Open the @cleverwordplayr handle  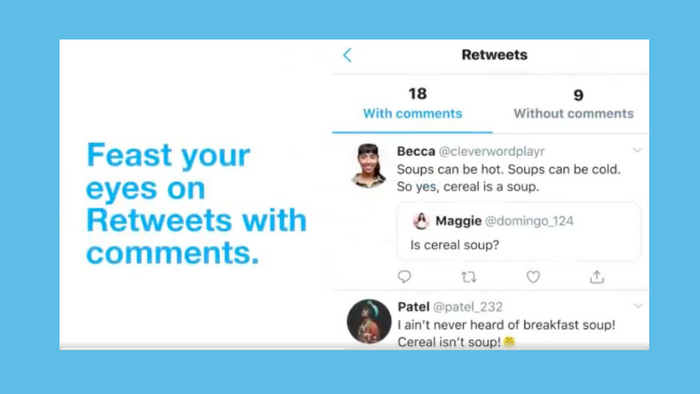click(492, 151)
